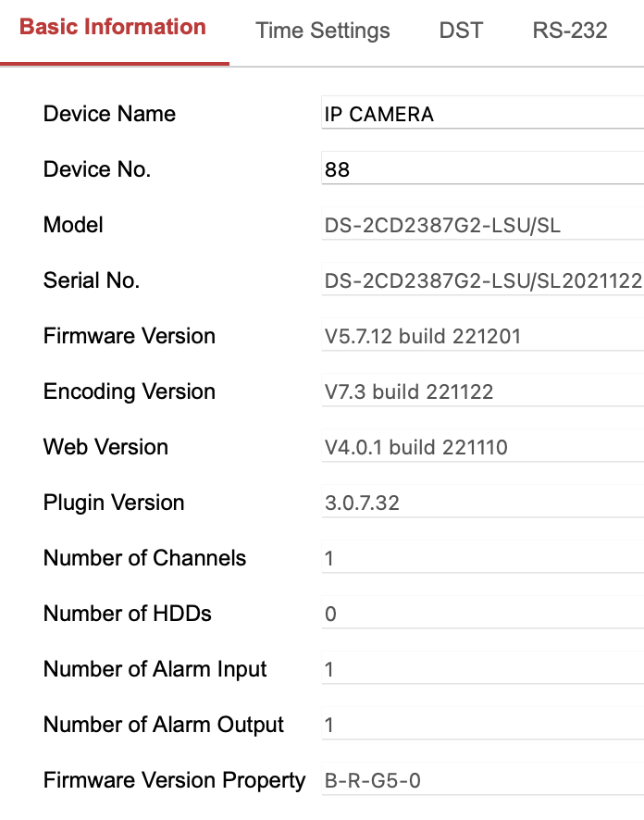
Task: Select the Number of Alarm Input field
Action: [481, 669]
